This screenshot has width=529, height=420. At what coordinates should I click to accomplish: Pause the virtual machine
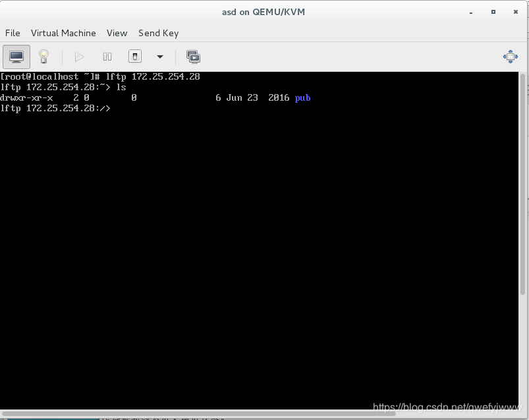pyautogui.click(x=107, y=57)
